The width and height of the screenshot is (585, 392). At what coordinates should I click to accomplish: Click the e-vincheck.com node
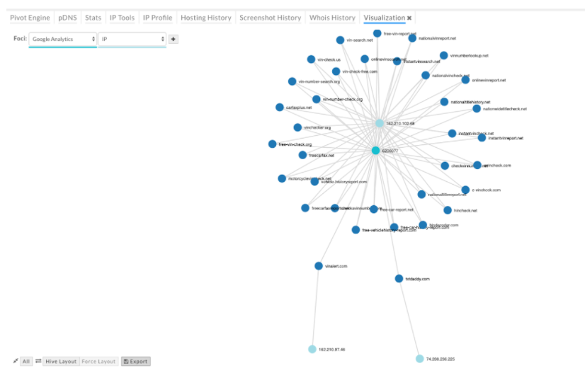465,190
